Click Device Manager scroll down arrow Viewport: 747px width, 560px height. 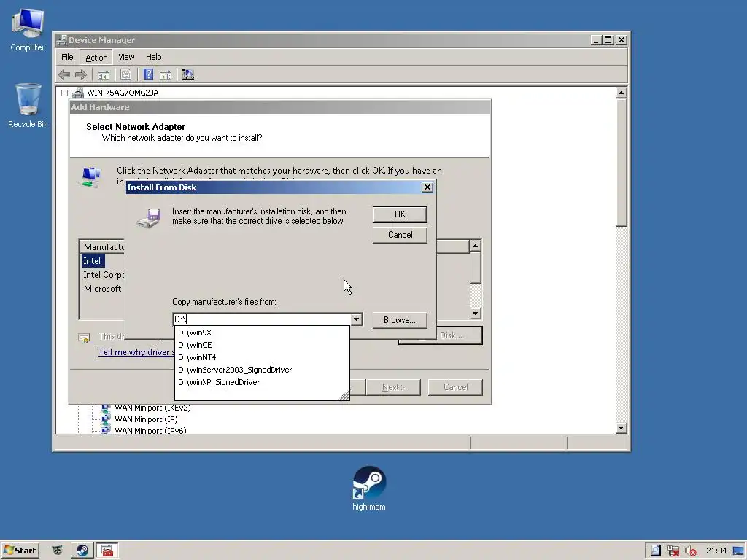[x=621, y=427]
